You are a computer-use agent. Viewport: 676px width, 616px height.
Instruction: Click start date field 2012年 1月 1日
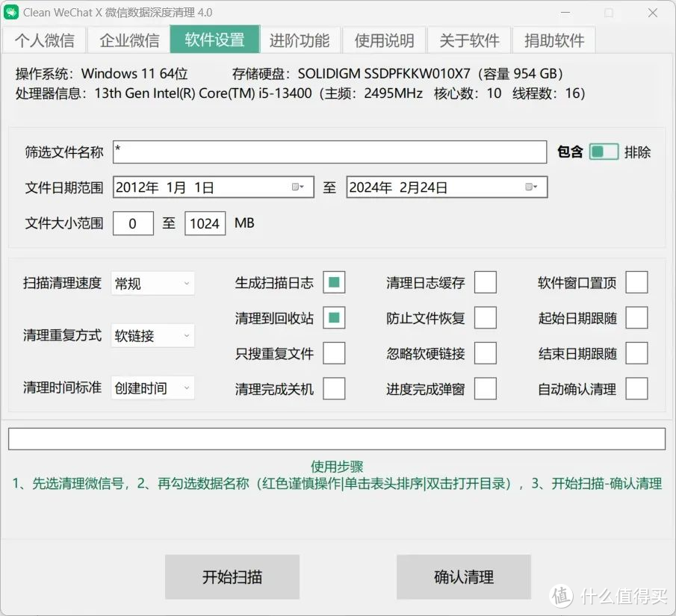point(214,187)
